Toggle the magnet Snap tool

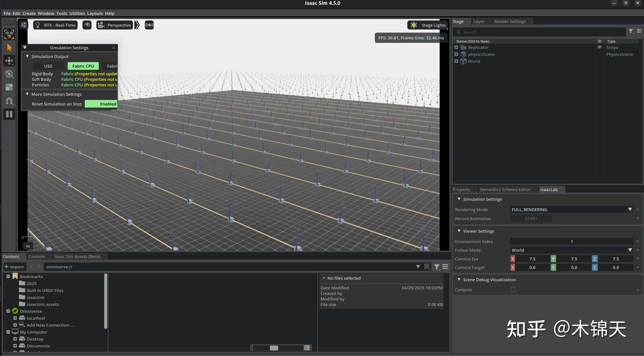[9, 101]
